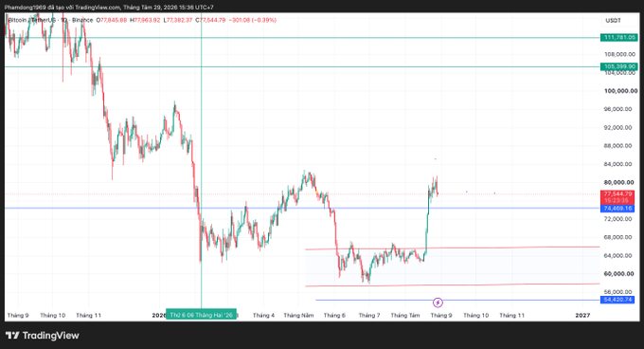This screenshot has width=644, height=349.
Task: Click the 88,000.00 price scale value
Action: click(x=617, y=146)
